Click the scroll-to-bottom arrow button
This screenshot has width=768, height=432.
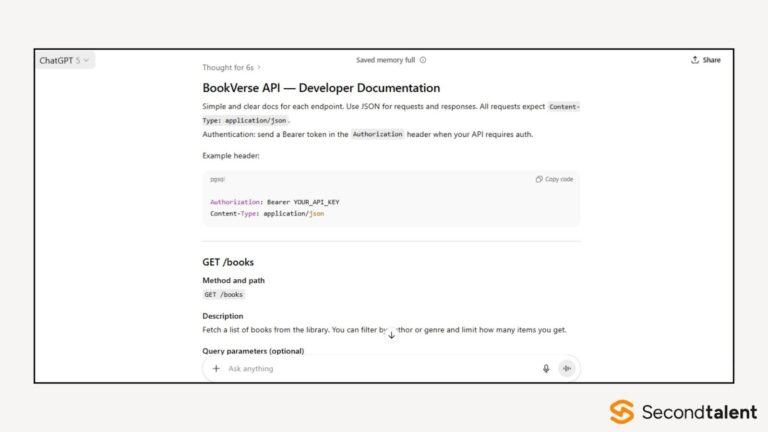(391, 335)
